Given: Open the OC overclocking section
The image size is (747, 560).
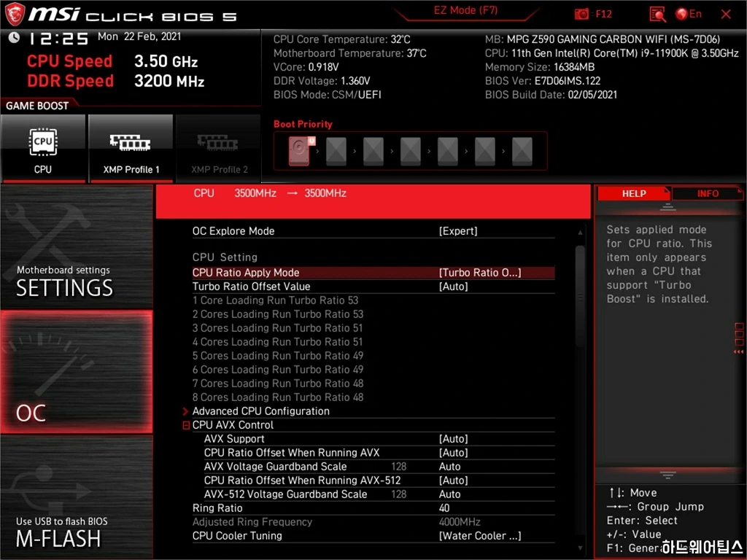Looking at the screenshot, I should (x=77, y=372).
